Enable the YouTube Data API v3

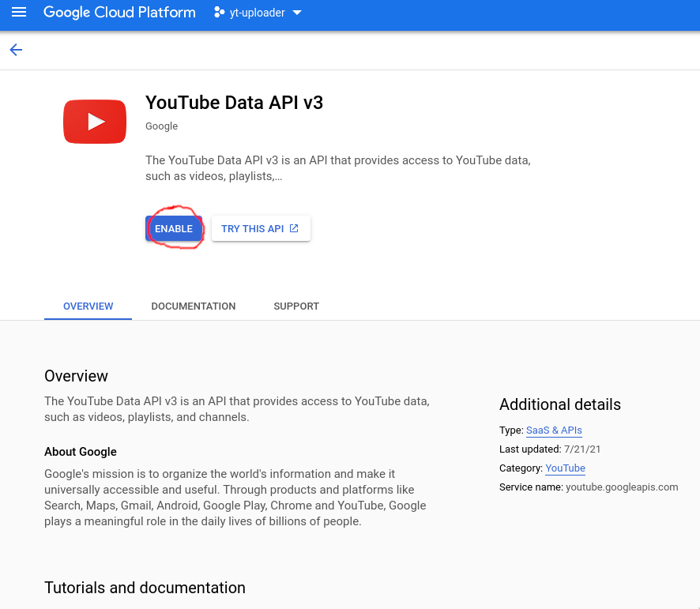[174, 228]
